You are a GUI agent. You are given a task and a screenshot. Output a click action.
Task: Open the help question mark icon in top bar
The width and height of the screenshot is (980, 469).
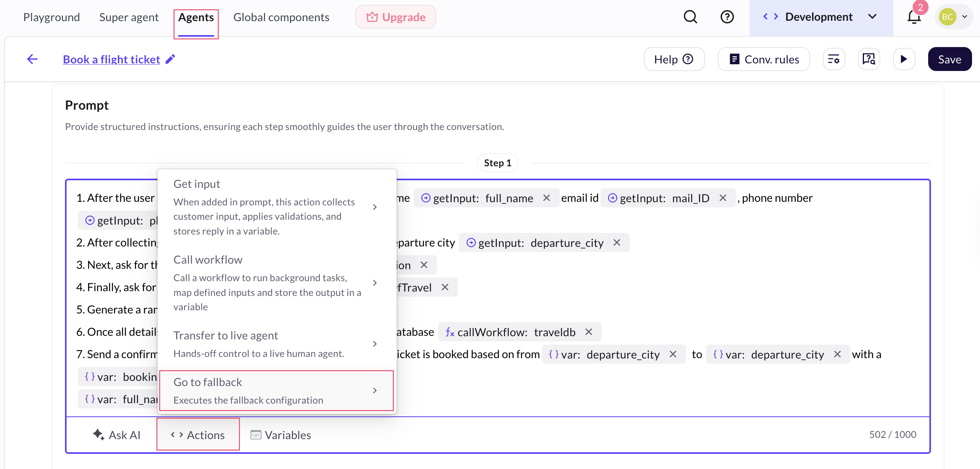[727, 17]
